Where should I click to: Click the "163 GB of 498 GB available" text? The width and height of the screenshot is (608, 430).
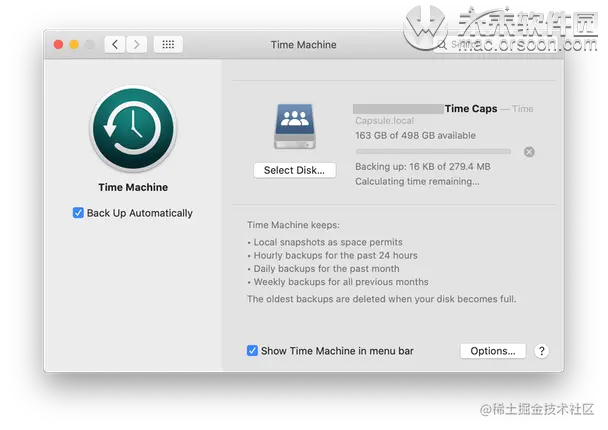click(x=415, y=136)
